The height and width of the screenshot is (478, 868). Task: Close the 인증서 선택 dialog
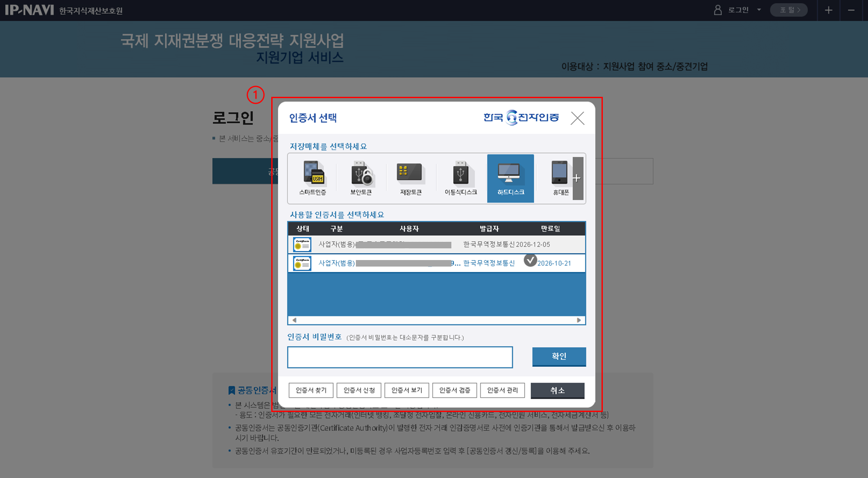click(577, 118)
